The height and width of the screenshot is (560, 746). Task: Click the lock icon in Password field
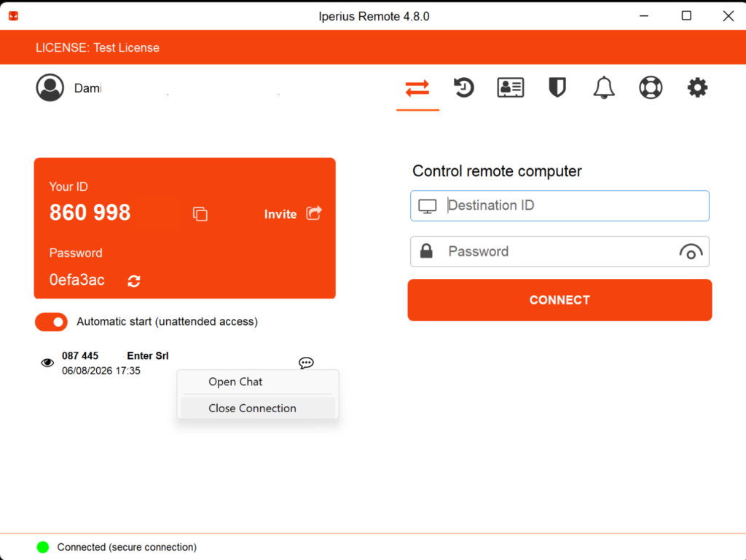(426, 251)
